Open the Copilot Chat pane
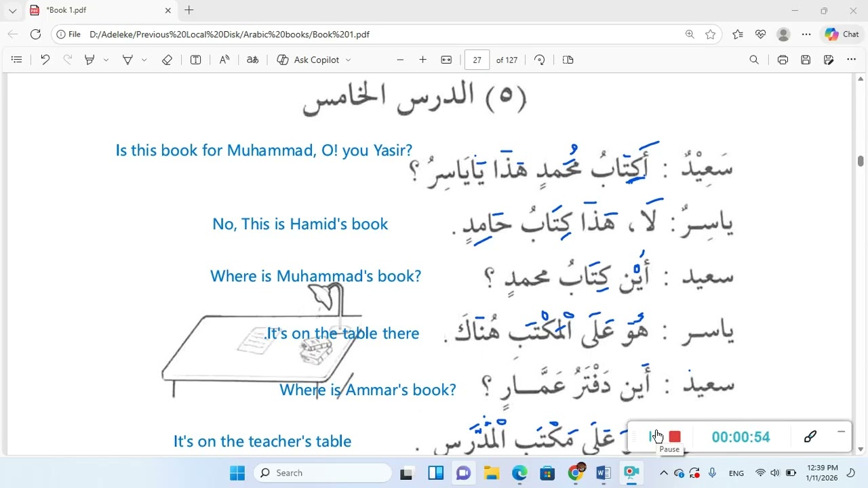This screenshot has height=488, width=868. [x=842, y=34]
